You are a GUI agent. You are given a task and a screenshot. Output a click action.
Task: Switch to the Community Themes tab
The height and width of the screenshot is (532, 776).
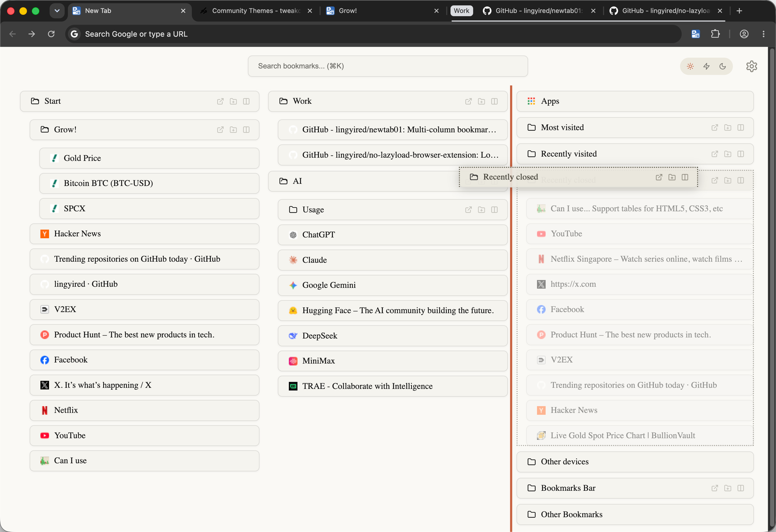256,11
